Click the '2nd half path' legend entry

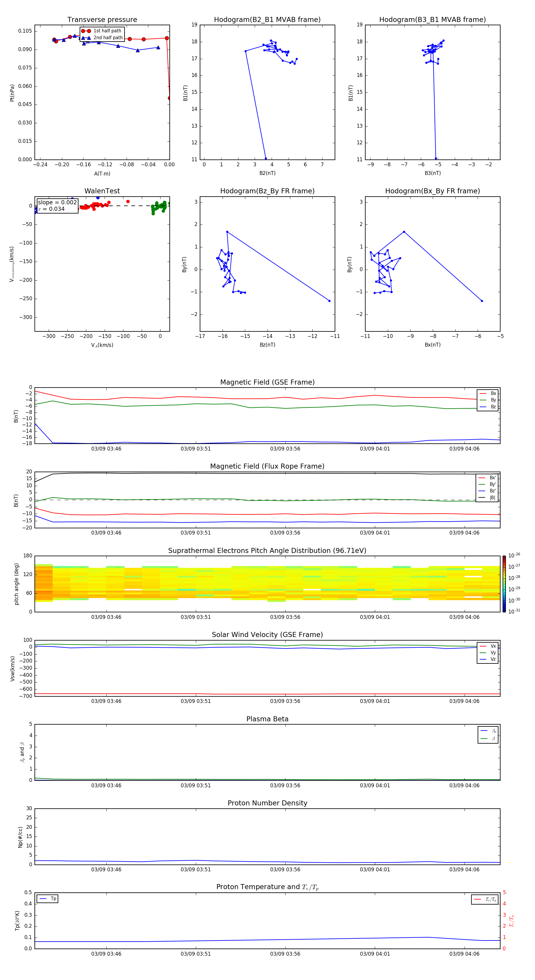tap(101, 38)
